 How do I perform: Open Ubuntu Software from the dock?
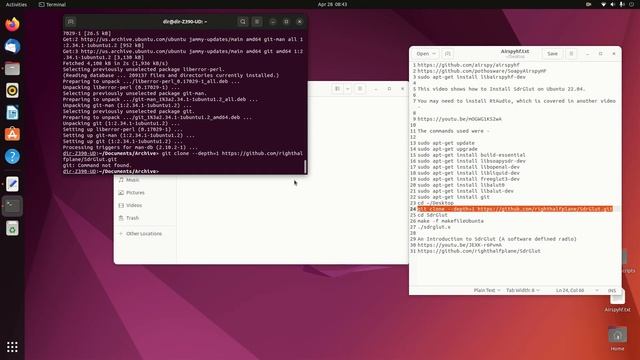(x=12, y=134)
